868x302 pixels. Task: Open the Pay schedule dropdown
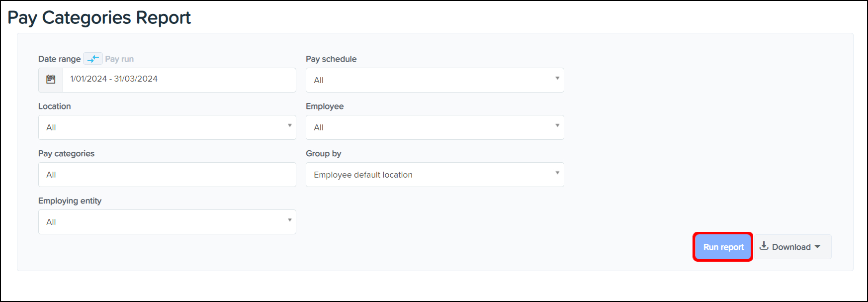coord(434,80)
